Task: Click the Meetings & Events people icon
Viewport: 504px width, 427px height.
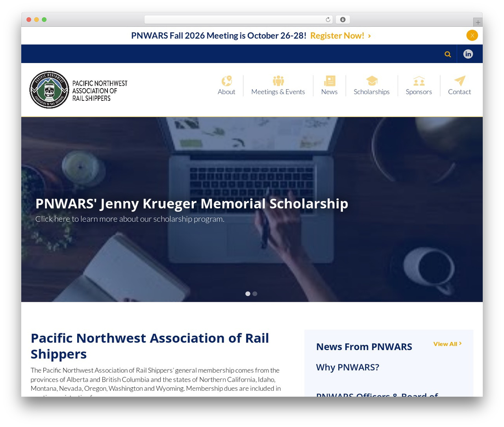Action: [x=278, y=81]
